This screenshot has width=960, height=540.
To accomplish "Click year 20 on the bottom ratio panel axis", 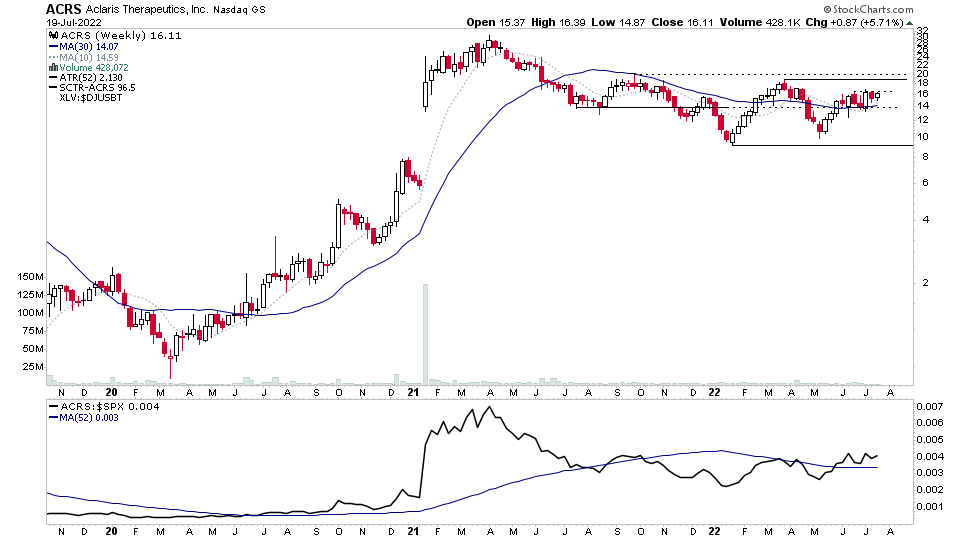I will [x=111, y=531].
